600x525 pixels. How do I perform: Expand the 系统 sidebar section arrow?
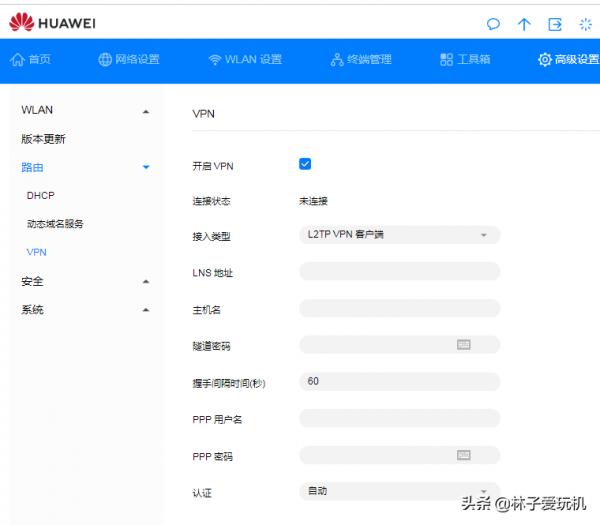pyautogui.click(x=146, y=310)
